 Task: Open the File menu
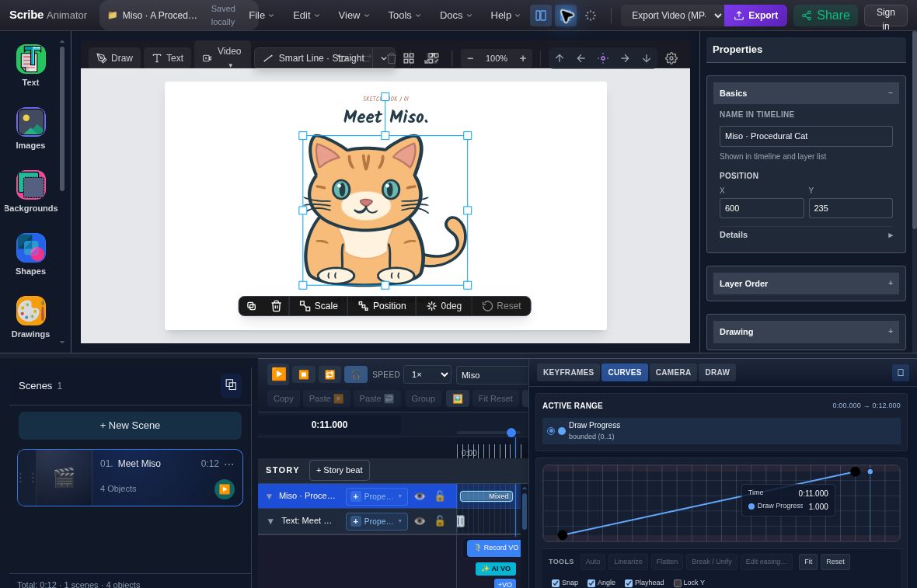coord(261,16)
